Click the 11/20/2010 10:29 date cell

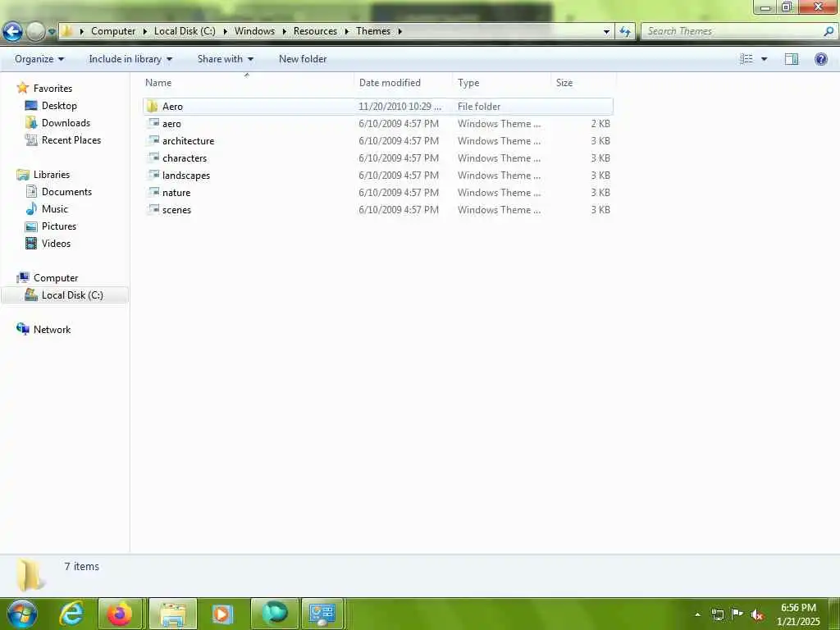[x=399, y=107]
